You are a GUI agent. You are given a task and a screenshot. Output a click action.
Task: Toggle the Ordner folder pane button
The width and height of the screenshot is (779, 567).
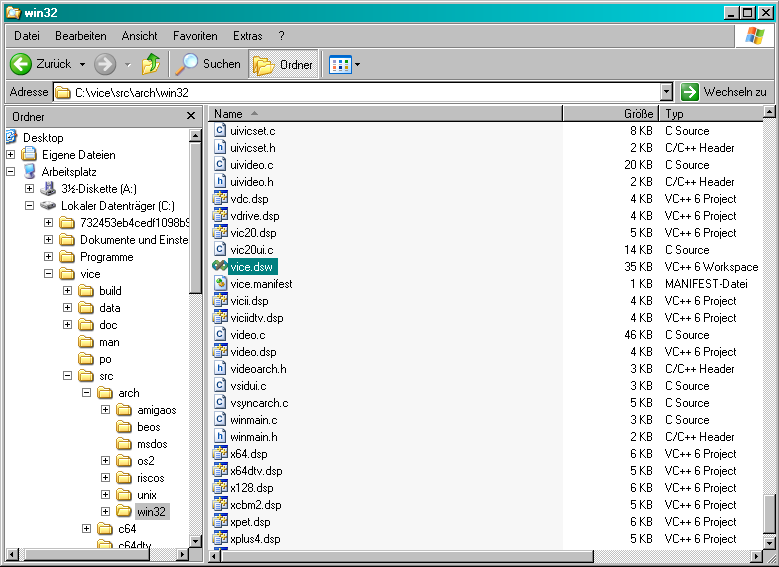point(284,64)
